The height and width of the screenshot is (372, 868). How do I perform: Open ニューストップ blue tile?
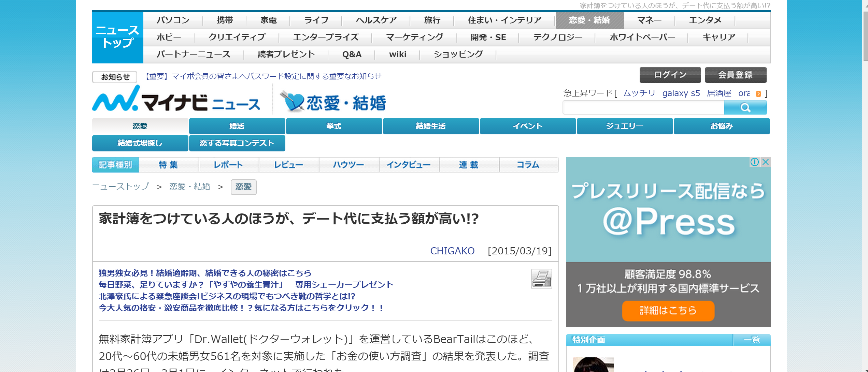pos(117,37)
